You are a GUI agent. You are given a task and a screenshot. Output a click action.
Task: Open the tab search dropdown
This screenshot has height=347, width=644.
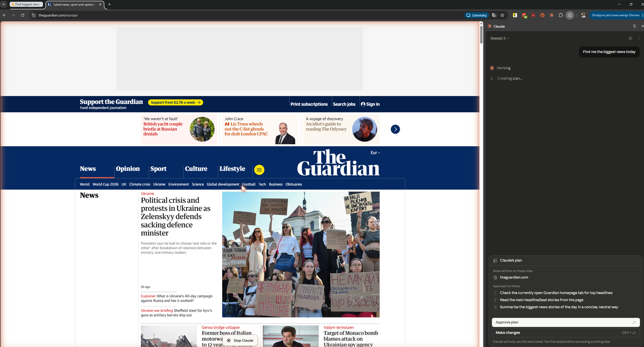tap(4, 4)
